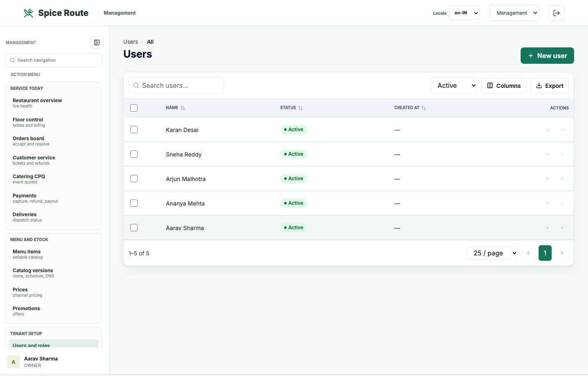The image size is (588, 376).
Task: Click the Active badge for Arjun Malhotra
Action: (294, 179)
